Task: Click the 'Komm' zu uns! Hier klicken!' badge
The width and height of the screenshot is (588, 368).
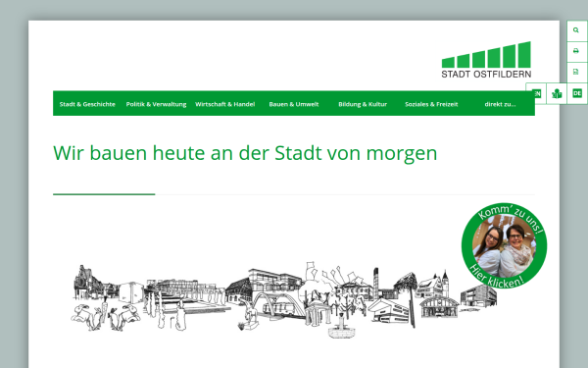Action: click(x=504, y=246)
